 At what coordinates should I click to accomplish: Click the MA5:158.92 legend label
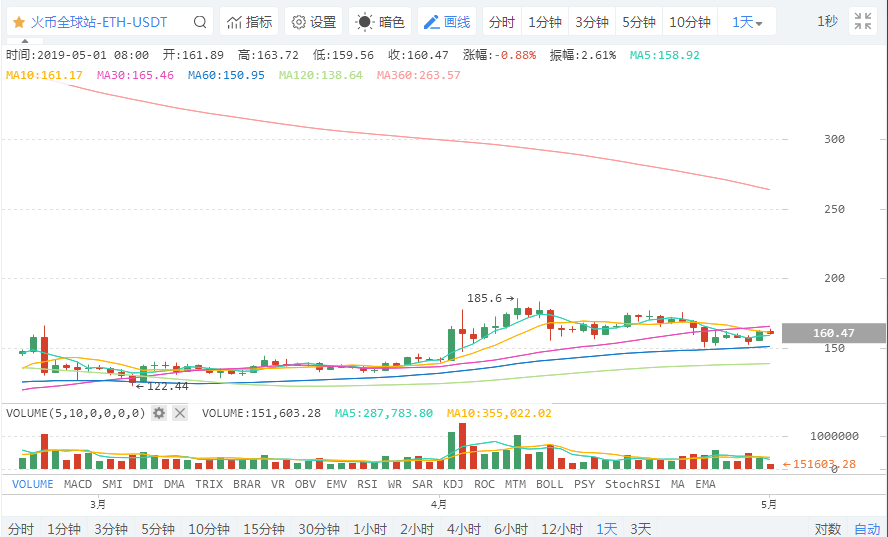click(x=665, y=55)
